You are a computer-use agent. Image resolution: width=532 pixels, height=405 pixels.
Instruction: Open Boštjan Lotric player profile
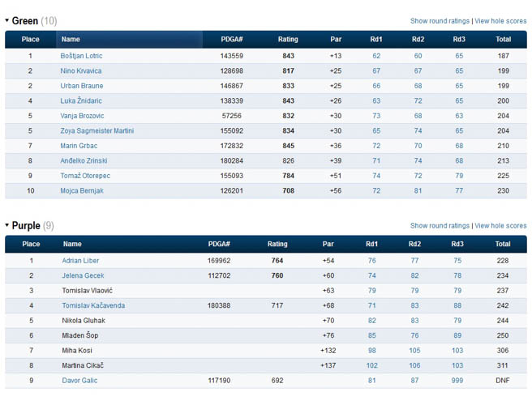click(x=81, y=56)
